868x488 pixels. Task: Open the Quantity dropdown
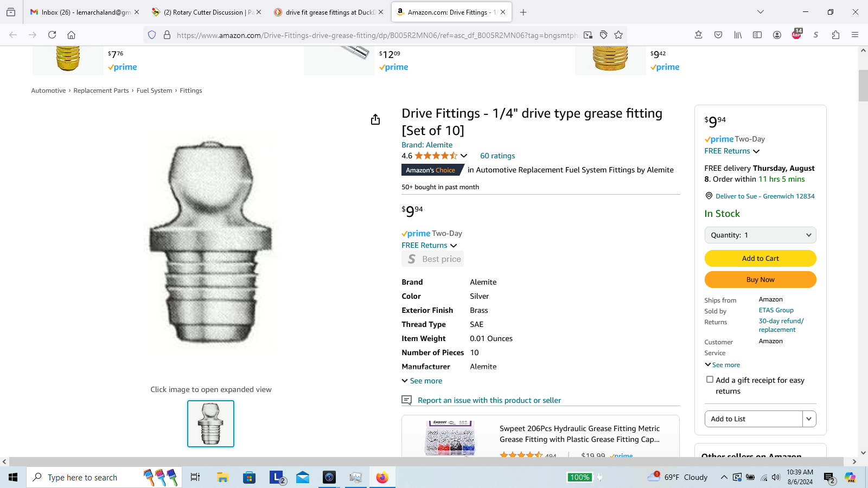[760, 235]
